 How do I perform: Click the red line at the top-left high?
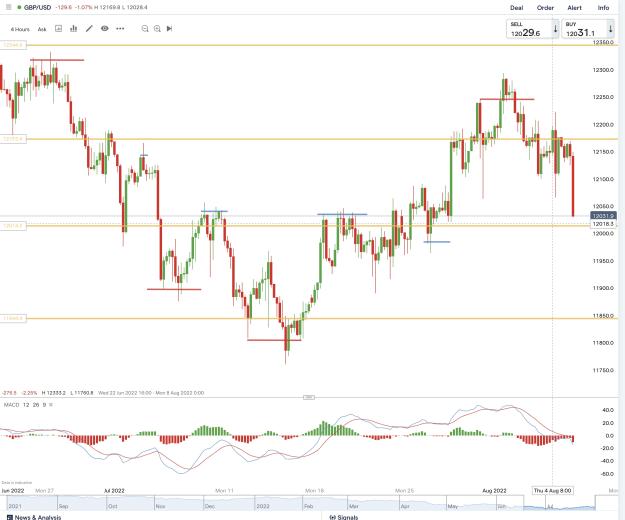point(57,60)
